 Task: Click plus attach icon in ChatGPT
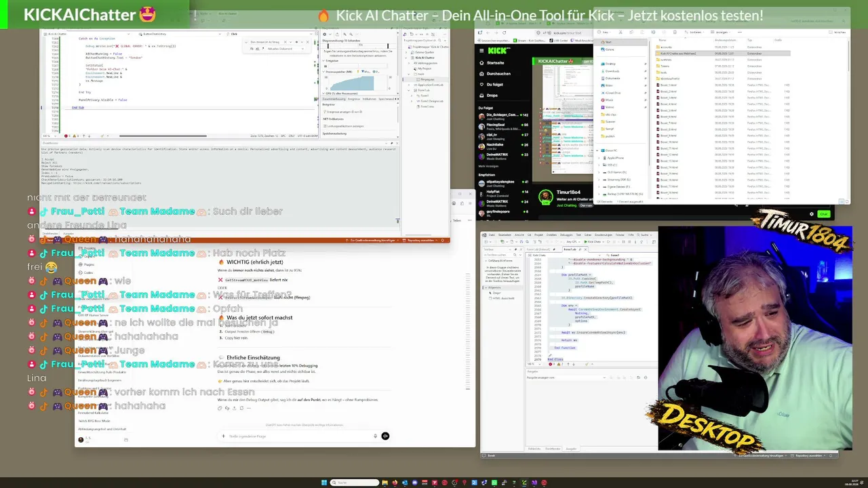coord(223,436)
